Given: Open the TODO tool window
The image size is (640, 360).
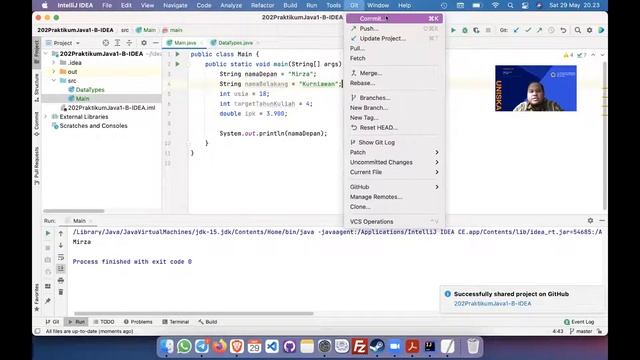Looking at the screenshot, I should point(104,322).
